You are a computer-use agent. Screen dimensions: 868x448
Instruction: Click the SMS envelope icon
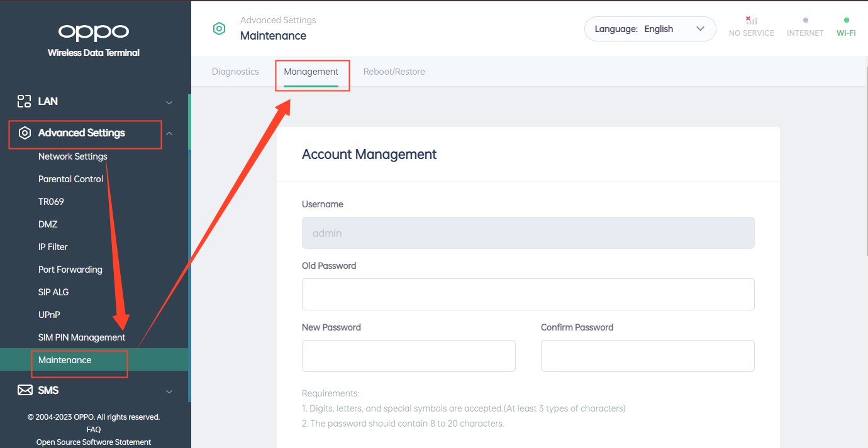coord(25,390)
